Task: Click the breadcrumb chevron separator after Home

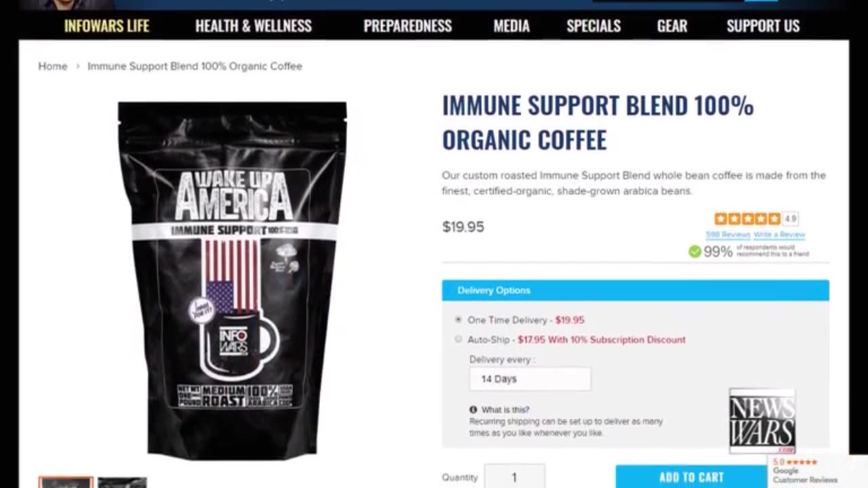Action: [77, 66]
